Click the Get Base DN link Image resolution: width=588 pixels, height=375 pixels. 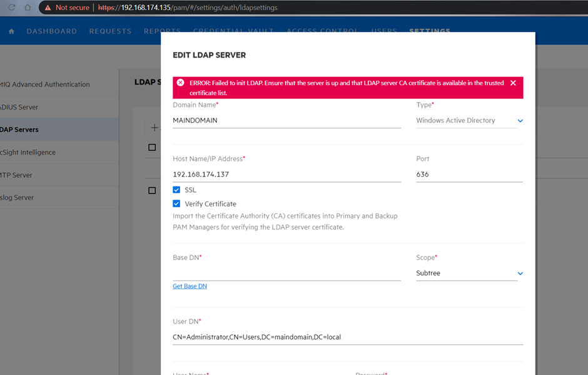point(190,286)
